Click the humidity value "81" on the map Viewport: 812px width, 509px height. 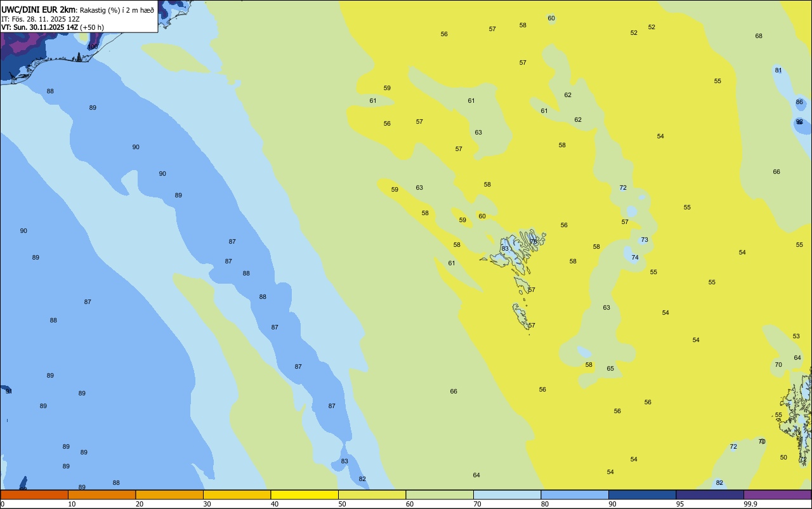[778, 70]
